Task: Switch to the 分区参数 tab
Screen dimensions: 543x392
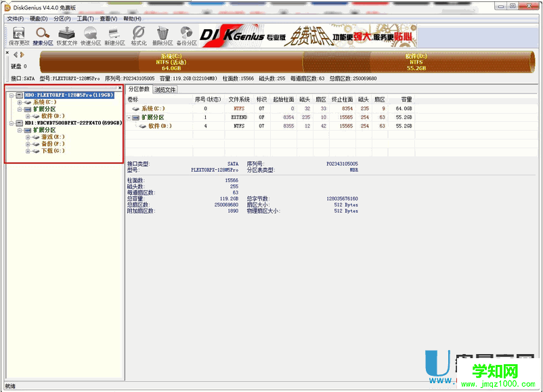Action: [x=139, y=89]
